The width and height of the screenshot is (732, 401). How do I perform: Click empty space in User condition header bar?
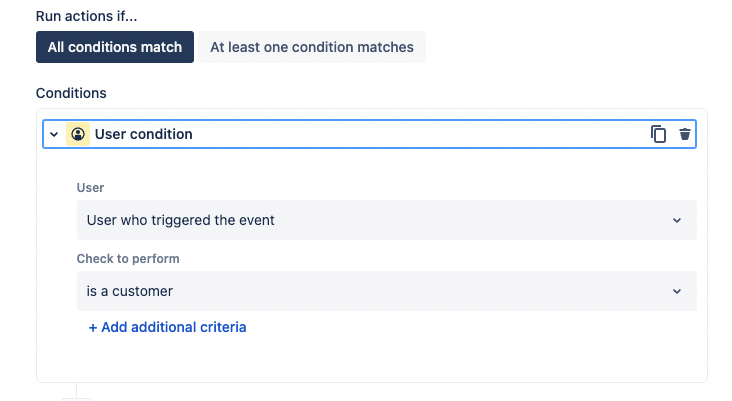(x=420, y=134)
